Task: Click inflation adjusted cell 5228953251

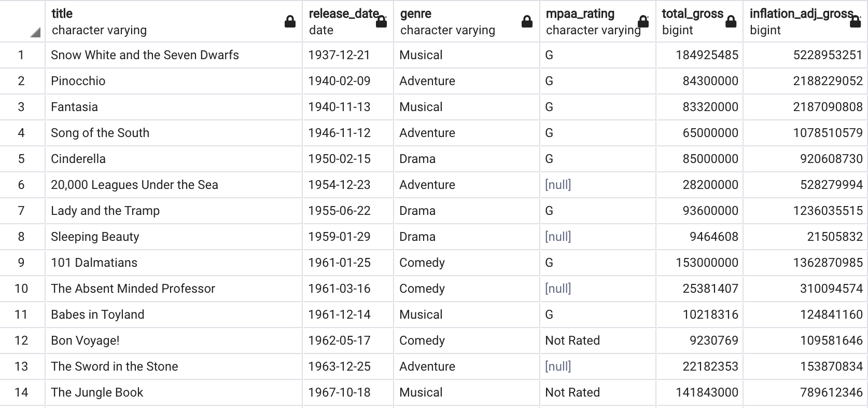Action: coord(828,55)
